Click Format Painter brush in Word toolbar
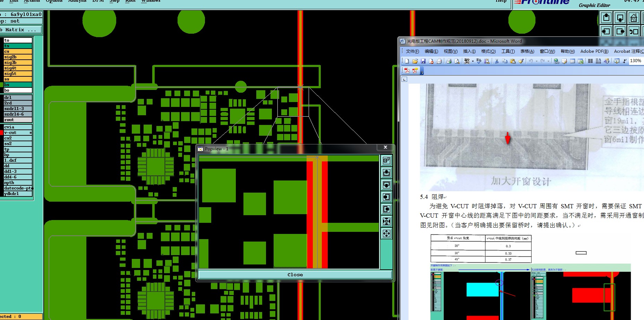This screenshot has height=320, width=644. click(521, 61)
